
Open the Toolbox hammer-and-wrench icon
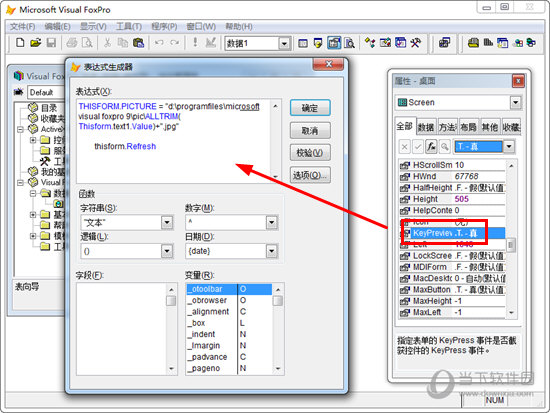coord(416,43)
